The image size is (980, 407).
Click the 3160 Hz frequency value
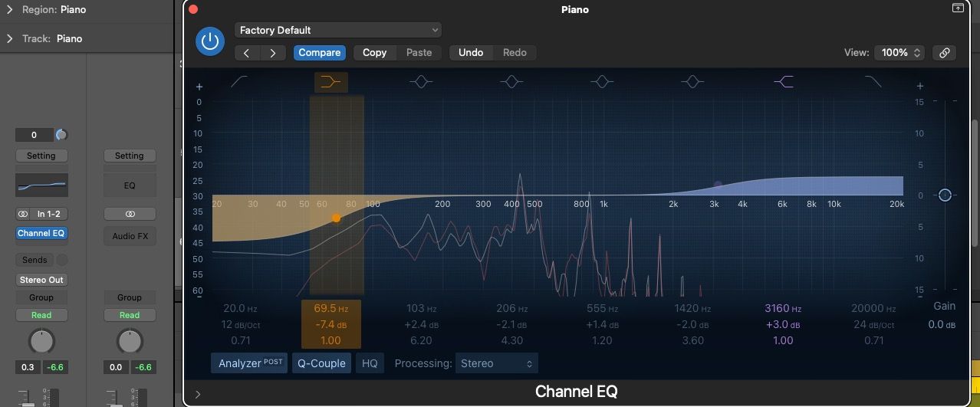pos(783,309)
